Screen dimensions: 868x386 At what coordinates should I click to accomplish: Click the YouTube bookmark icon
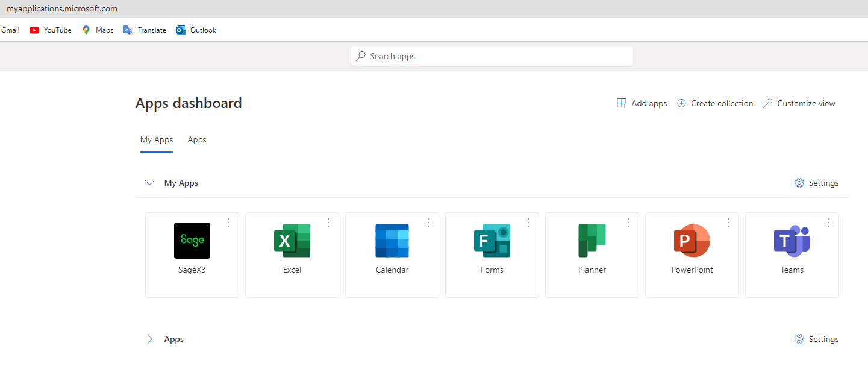click(34, 30)
